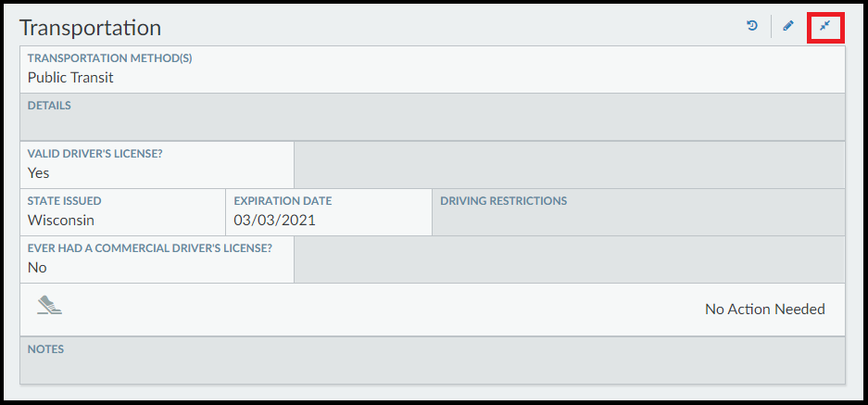868x405 pixels.
Task: Click the State Issued label
Action: 65,201
